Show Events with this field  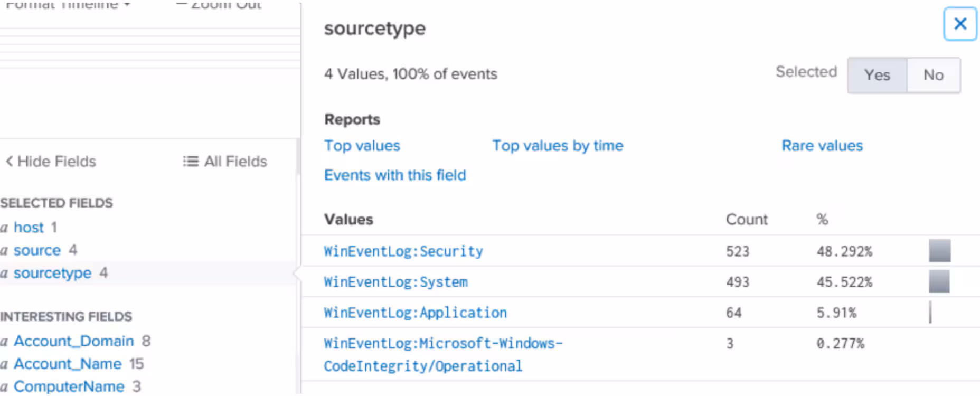[395, 175]
